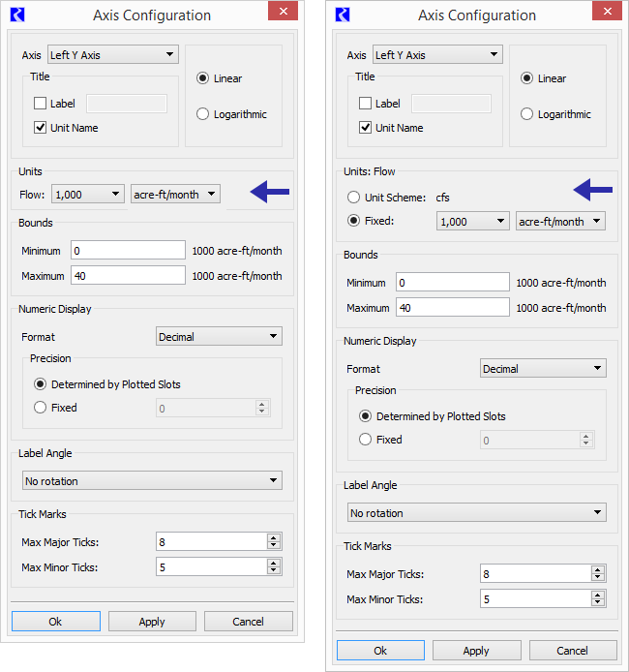Image resolution: width=629 pixels, height=672 pixels.
Task: Close the right Axis Configuration dialog
Action: pos(607,12)
